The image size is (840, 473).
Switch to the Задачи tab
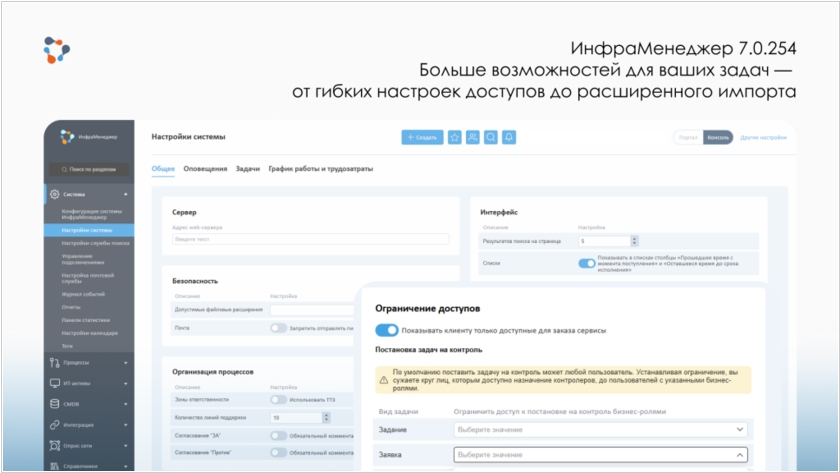tap(248, 169)
